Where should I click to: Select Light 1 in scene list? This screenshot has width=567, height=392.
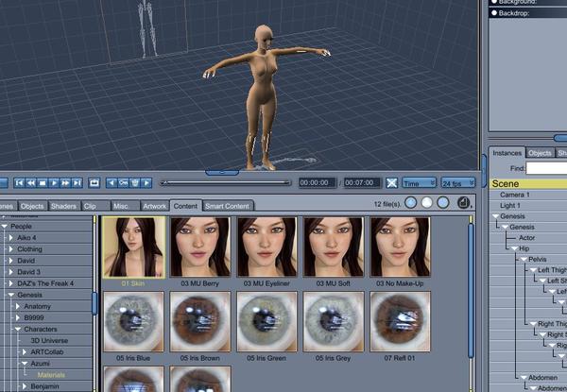point(510,206)
